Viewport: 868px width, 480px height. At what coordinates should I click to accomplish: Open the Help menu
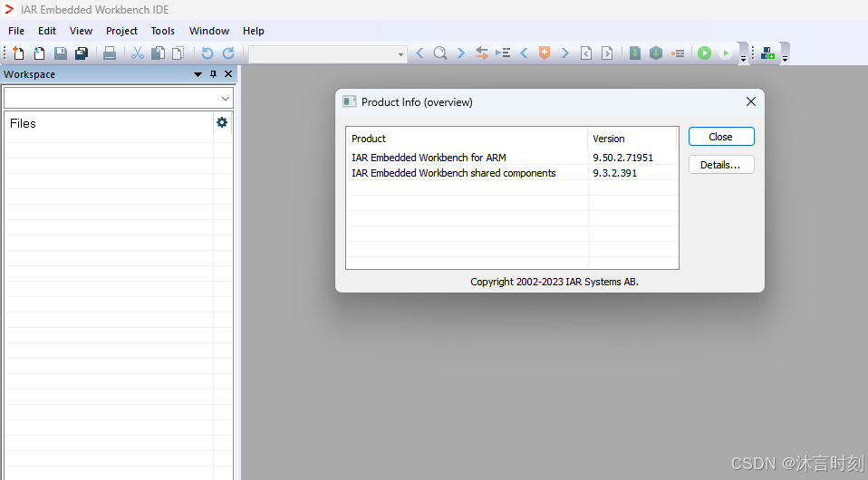point(254,31)
